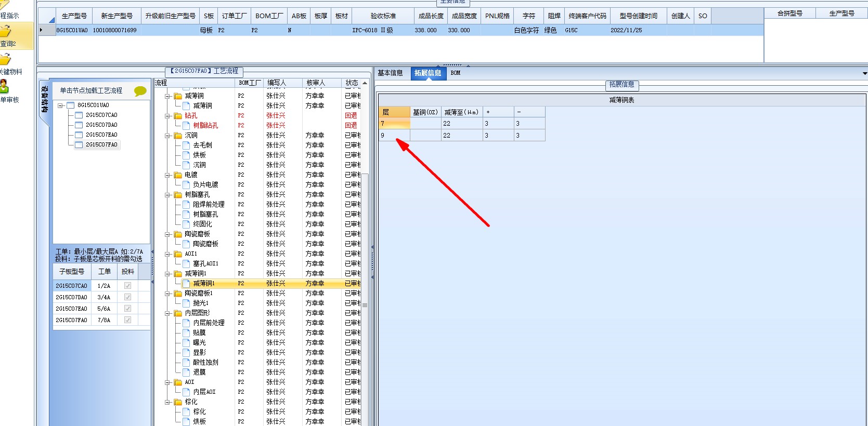868x426 pixels.
Task: Select the 2G15C07EA0 node in structure tree
Action: (101, 135)
